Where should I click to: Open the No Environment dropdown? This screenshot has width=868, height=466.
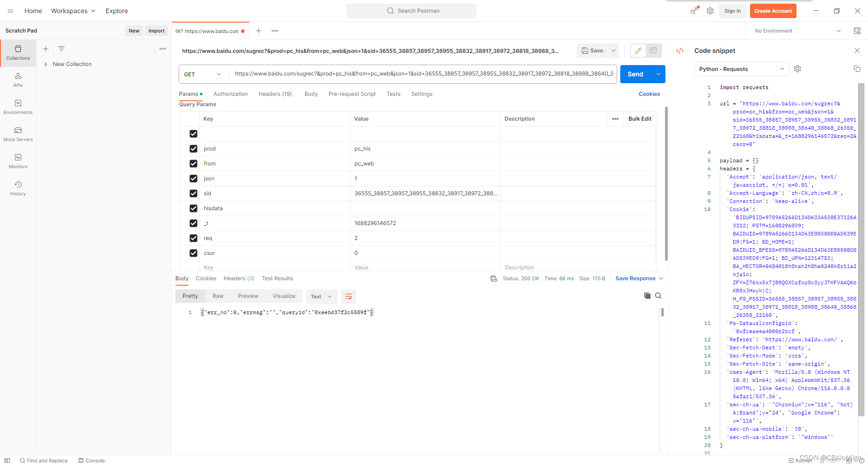[x=798, y=31]
